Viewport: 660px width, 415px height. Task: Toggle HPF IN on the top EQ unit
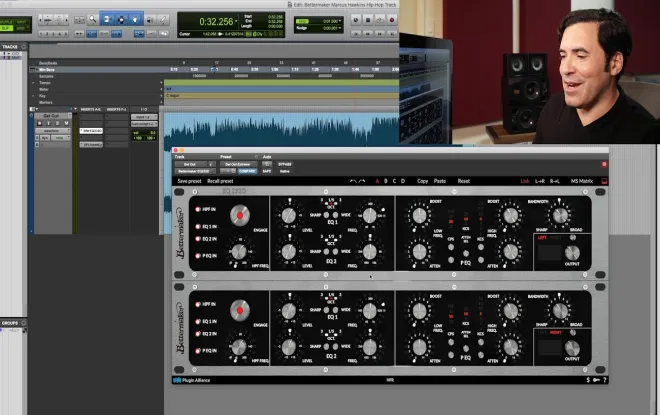(205, 209)
